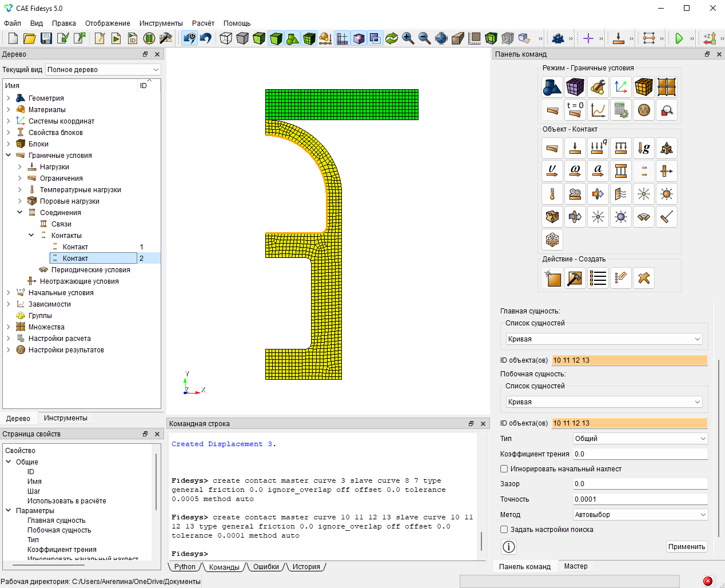Click the properties page vertical scrollbar
This screenshot has width=725, height=588.
pyautogui.click(x=156, y=480)
